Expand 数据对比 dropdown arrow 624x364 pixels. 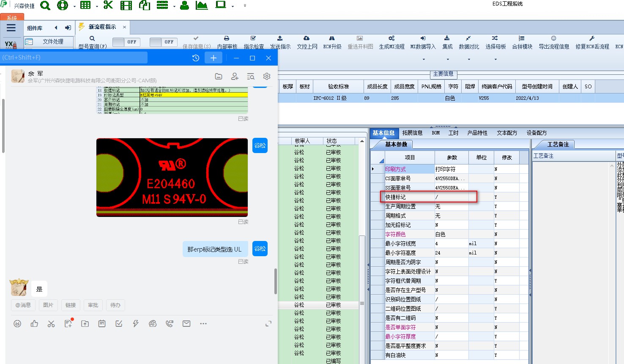point(469,59)
